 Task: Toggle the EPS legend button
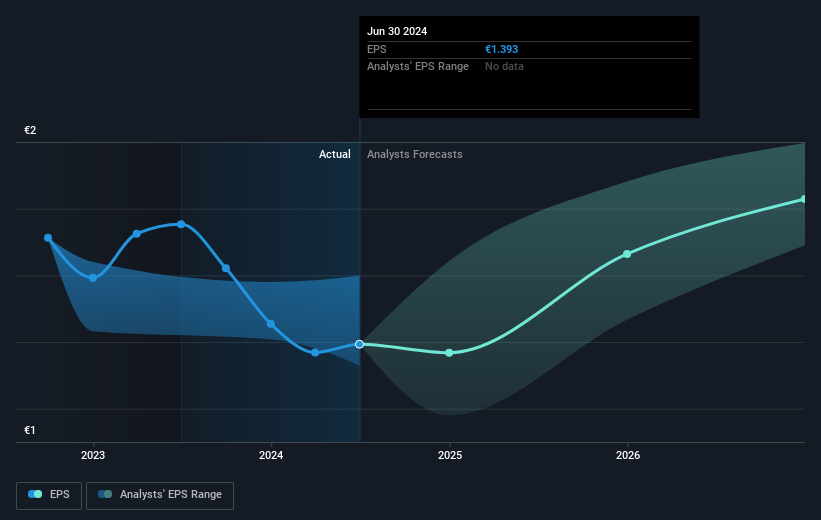[49, 495]
